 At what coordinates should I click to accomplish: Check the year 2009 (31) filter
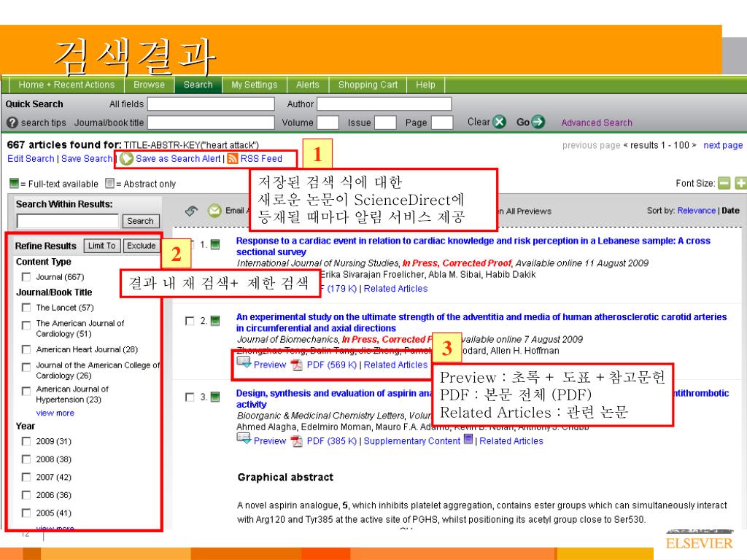pyautogui.click(x=26, y=441)
